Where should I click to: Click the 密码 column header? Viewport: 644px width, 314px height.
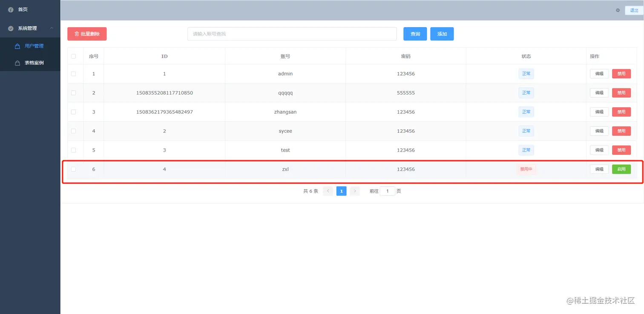click(406, 56)
